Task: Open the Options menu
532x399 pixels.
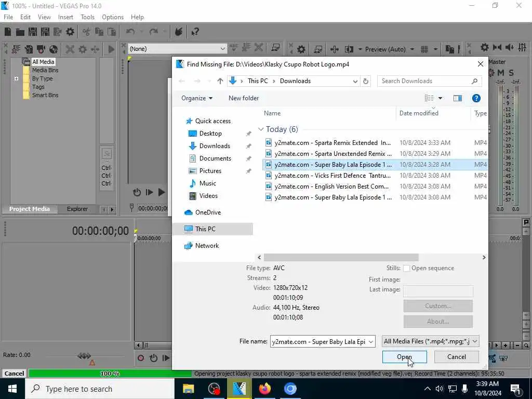Action: [113, 17]
